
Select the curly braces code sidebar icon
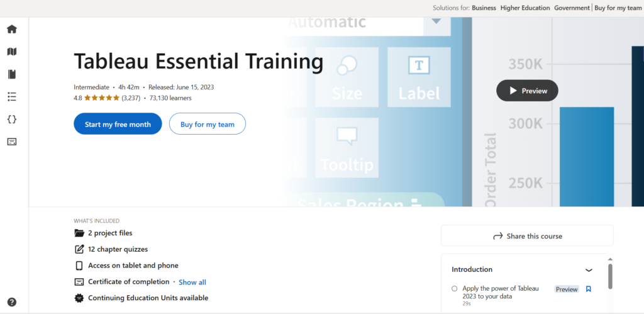click(x=12, y=119)
